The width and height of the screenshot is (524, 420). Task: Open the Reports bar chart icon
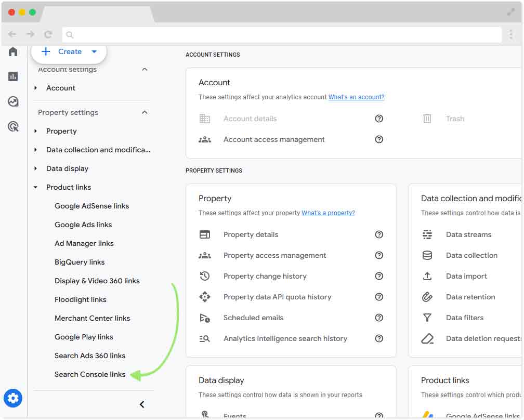(13, 76)
